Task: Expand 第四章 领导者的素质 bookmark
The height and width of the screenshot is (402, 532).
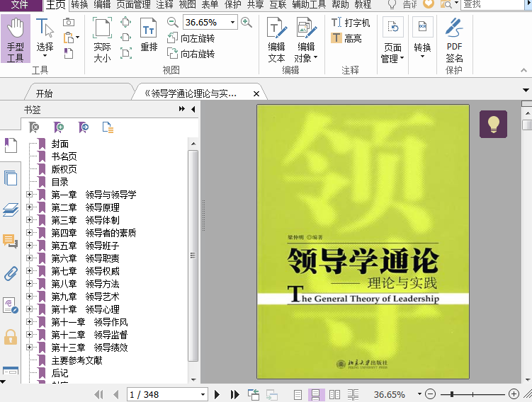Action: click(x=29, y=233)
